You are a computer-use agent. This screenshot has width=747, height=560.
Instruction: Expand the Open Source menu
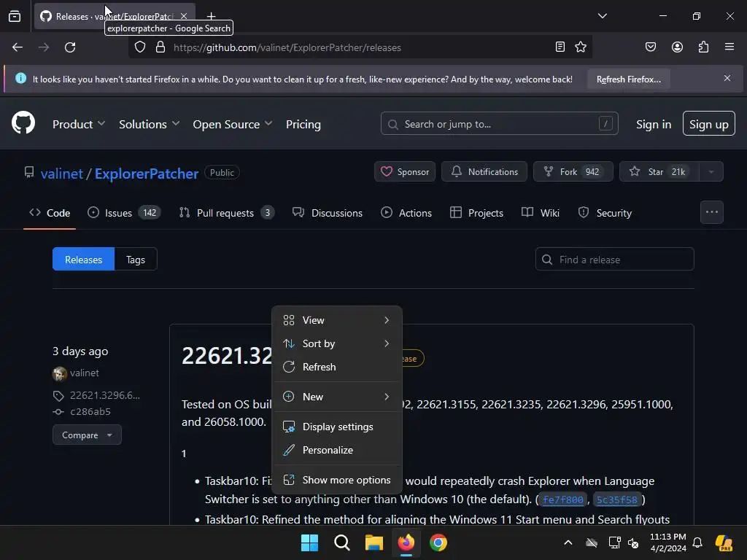(x=233, y=124)
